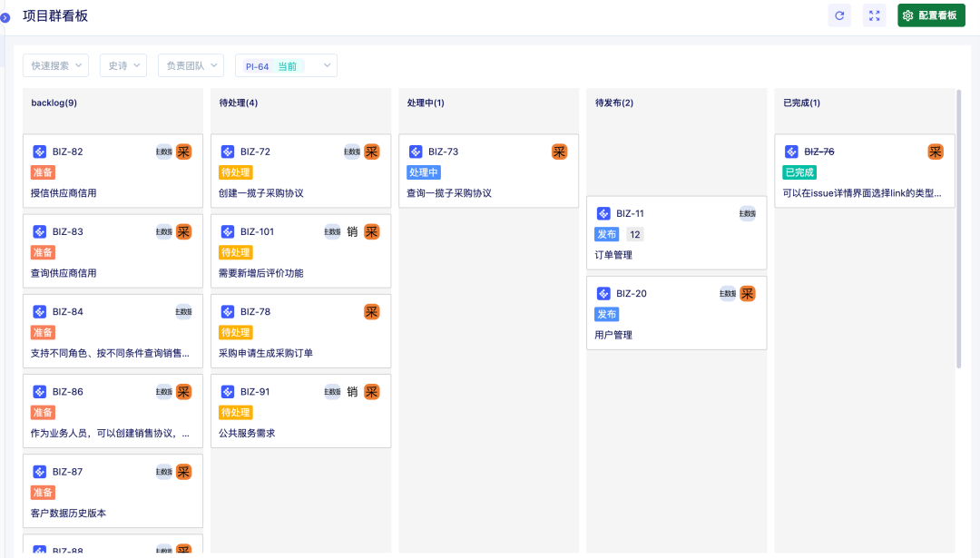Click the orange 采 team icon on BIZ-73
The image size is (980, 558).
(559, 152)
